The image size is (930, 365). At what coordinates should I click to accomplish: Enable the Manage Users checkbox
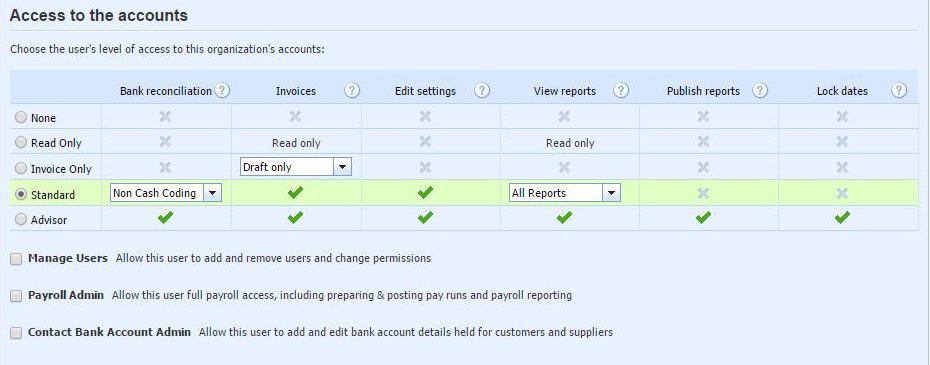(x=16, y=259)
